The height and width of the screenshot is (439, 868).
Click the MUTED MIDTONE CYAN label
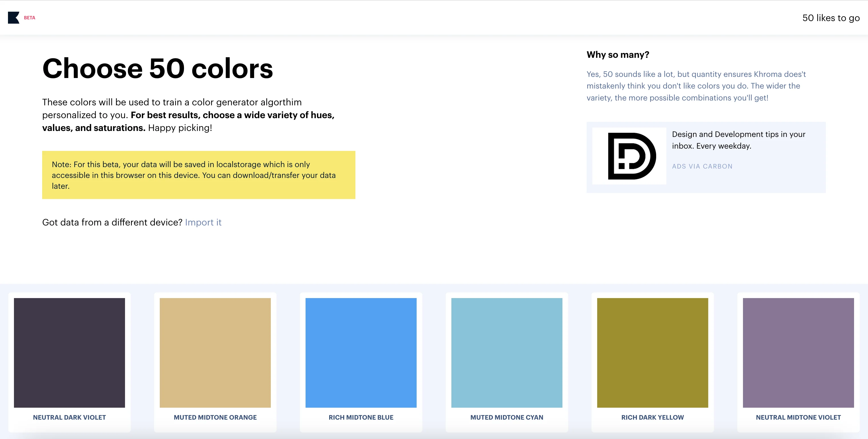pyautogui.click(x=506, y=417)
